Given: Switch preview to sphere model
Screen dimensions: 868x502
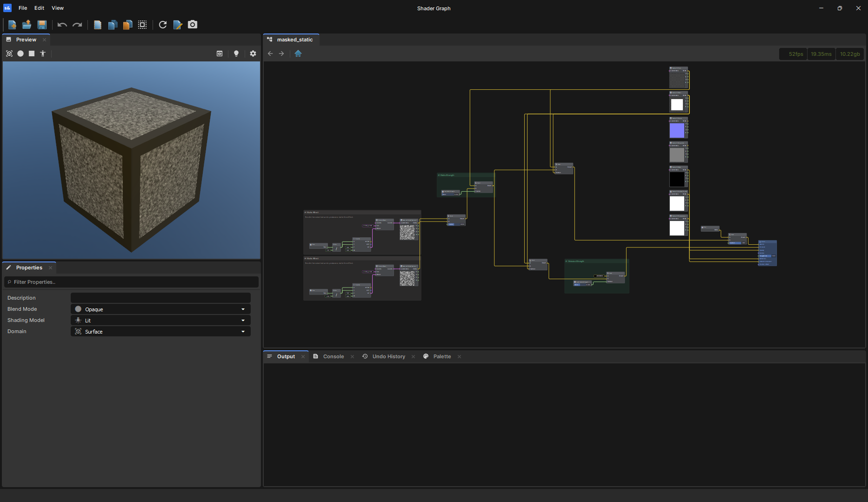Looking at the screenshot, I should coord(20,54).
